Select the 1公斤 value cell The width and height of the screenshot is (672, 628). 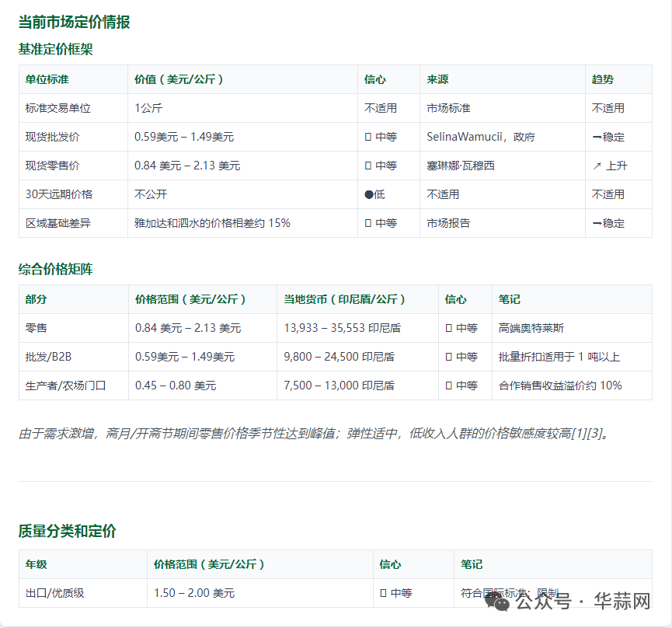coord(148,108)
